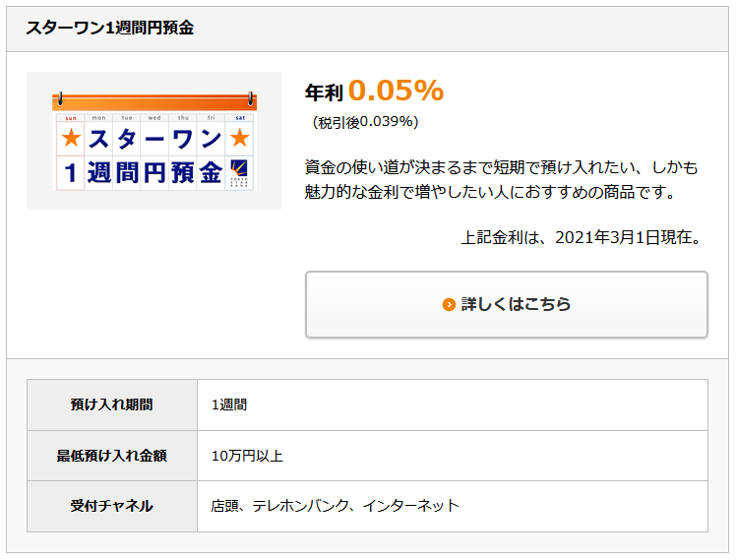Screen dimensions: 736x560
Task: Open the スターワン1週間円預金 calendar banner image
Action: [x=153, y=141]
